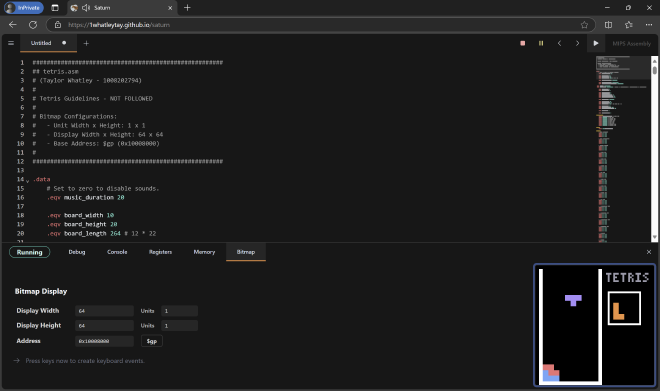The height and width of the screenshot is (391, 660).
Task: Open the browser favorites list icon
Action: pos(628,25)
